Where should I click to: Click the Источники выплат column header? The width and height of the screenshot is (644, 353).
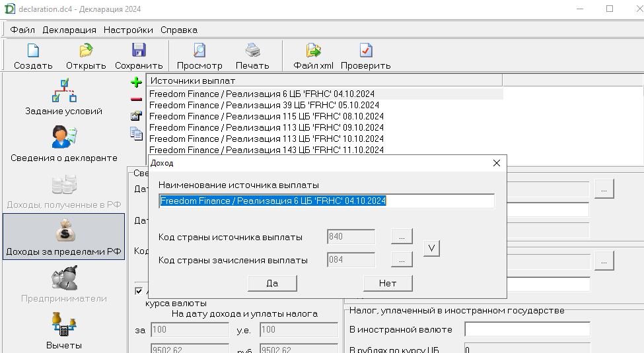[324, 80]
